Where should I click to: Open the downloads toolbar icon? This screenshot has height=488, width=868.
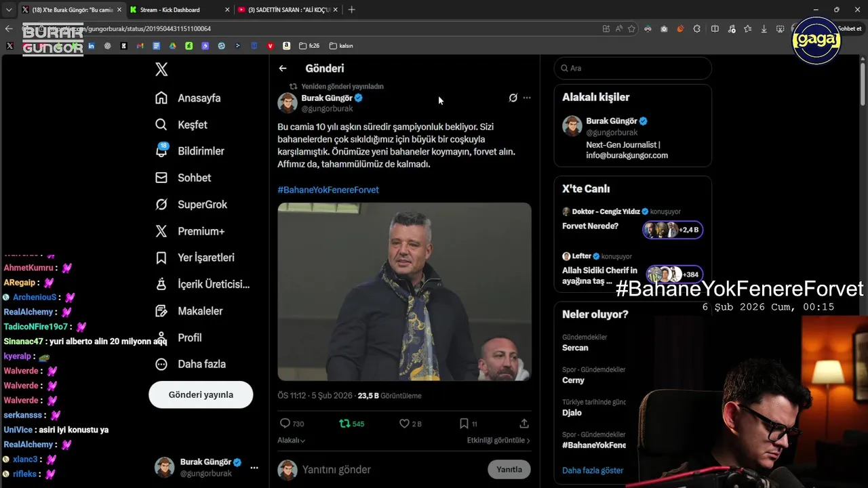tap(764, 28)
